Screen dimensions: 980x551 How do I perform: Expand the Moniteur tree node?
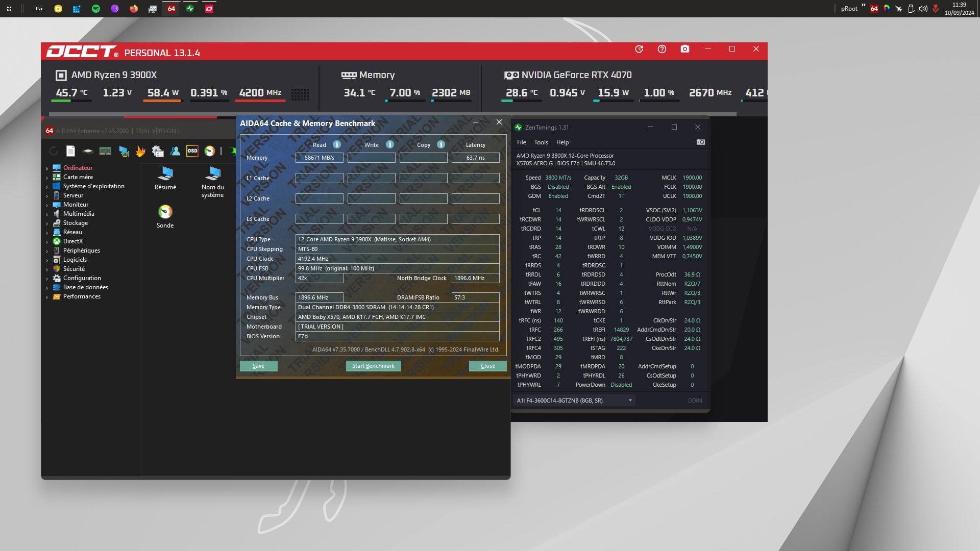(x=47, y=205)
